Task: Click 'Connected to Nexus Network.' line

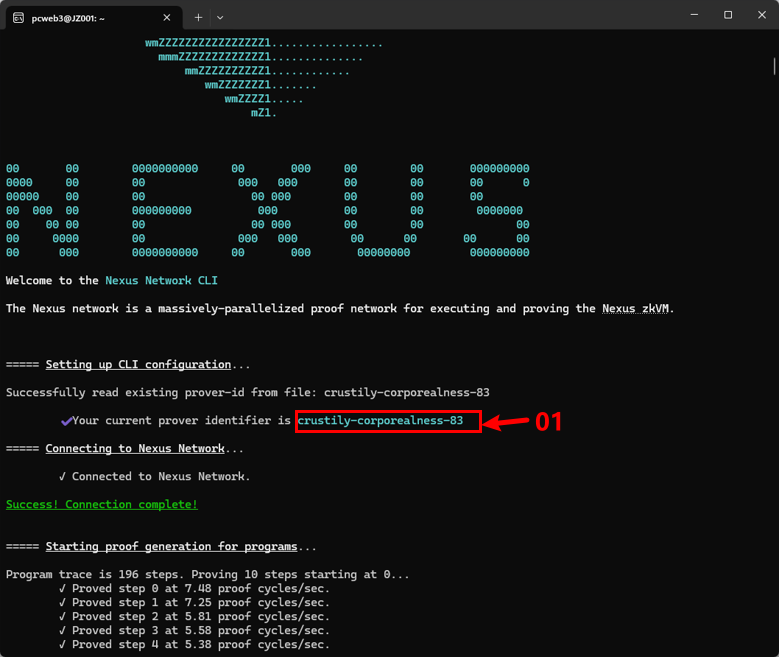Action: pyautogui.click(x=155, y=477)
